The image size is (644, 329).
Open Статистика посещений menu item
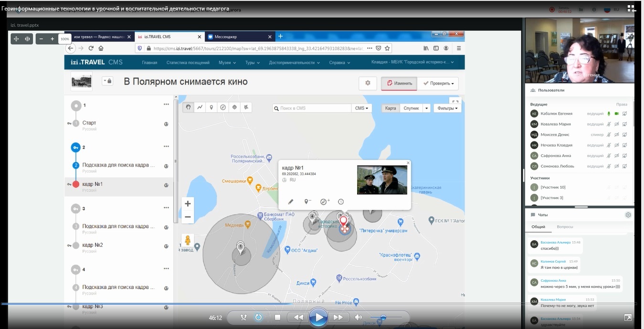[188, 63]
